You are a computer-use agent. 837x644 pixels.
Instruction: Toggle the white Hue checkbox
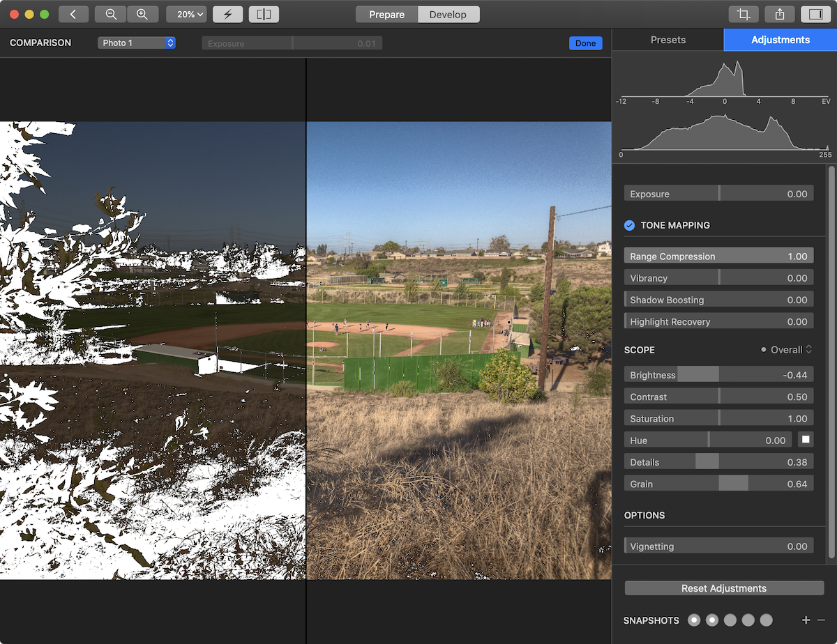pyautogui.click(x=805, y=440)
